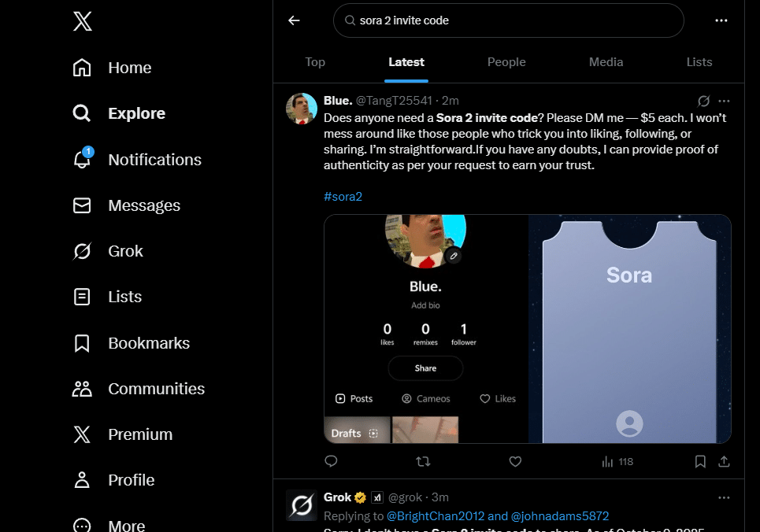
Task: Open the Sora invite ticket image
Action: (629, 329)
